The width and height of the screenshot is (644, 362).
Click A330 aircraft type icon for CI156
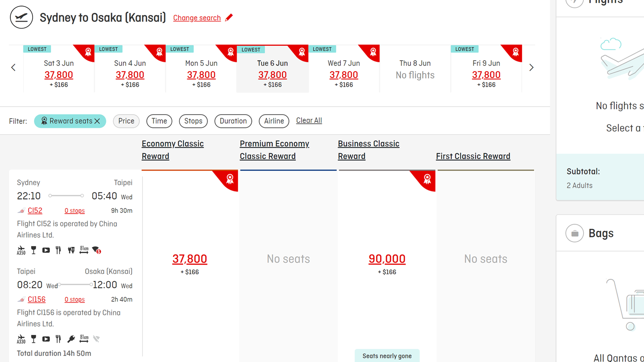21,339
